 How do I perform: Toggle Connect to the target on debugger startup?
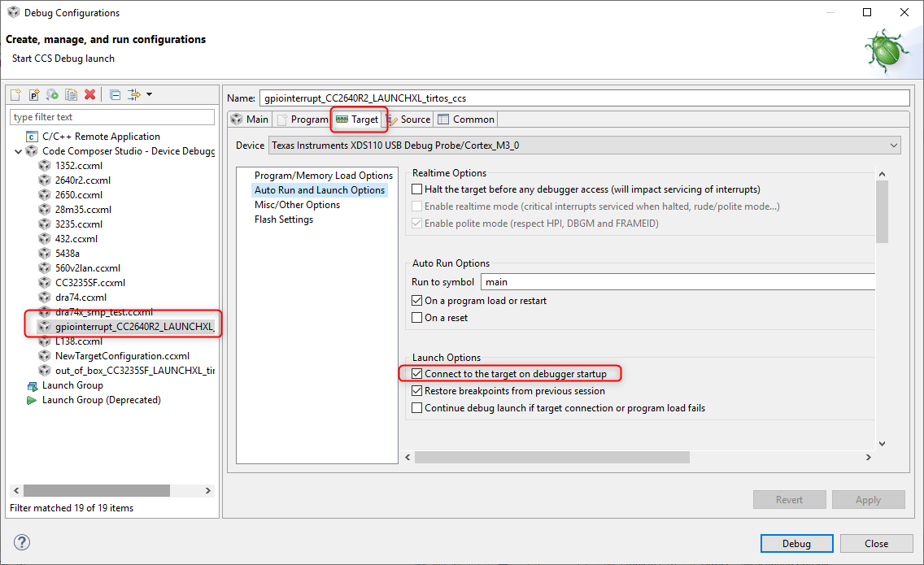pyautogui.click(x=418, y=374)
